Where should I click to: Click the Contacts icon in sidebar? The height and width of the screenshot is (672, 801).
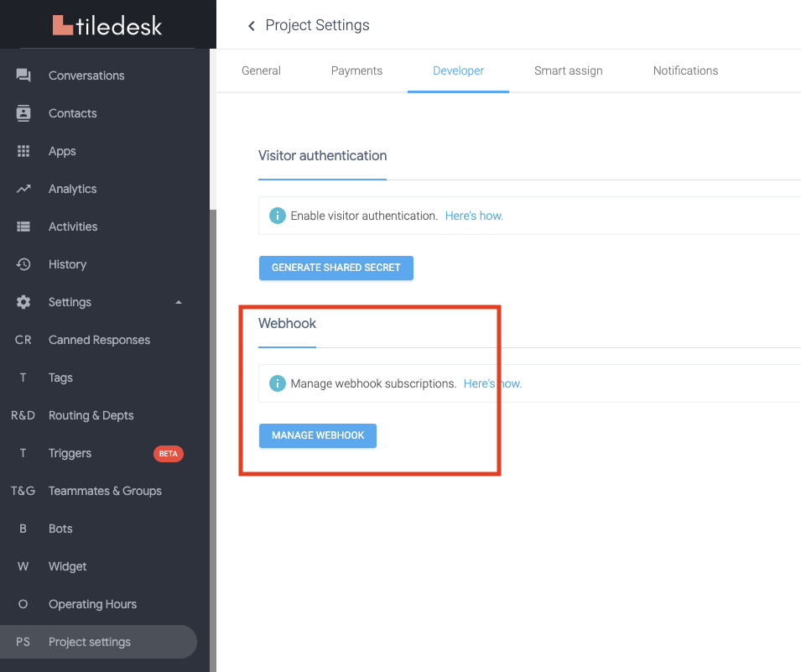23,113
